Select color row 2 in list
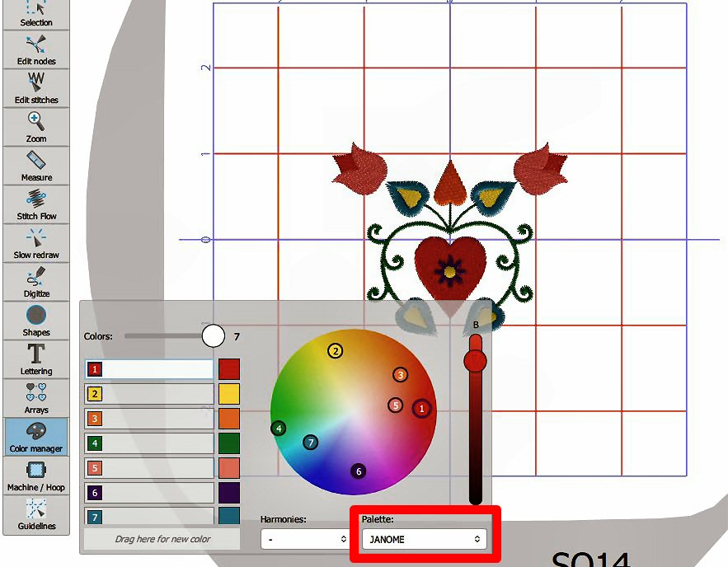The height and width of the screenshot is (567, 728). [x=149, y=394]
